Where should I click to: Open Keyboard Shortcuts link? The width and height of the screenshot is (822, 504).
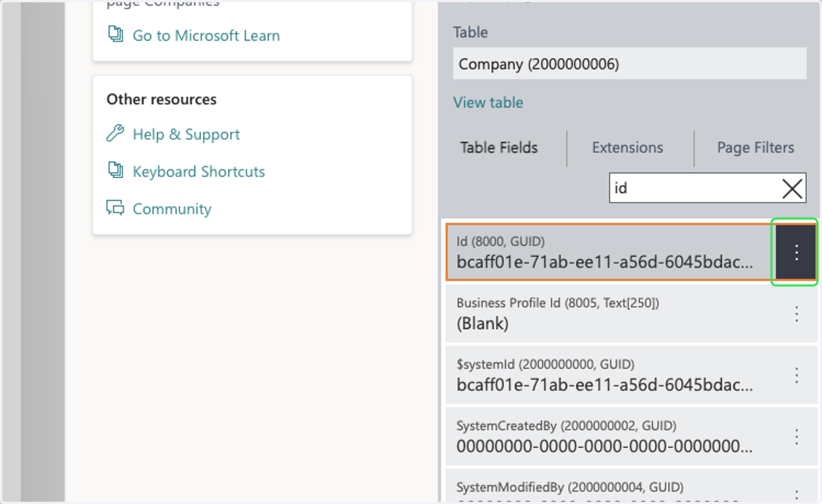[199, 171]
